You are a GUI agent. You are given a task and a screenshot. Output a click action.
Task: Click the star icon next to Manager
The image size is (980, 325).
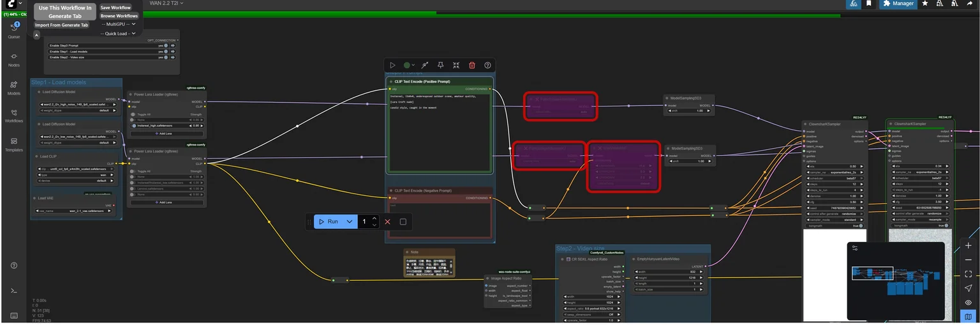pos(925,4)
